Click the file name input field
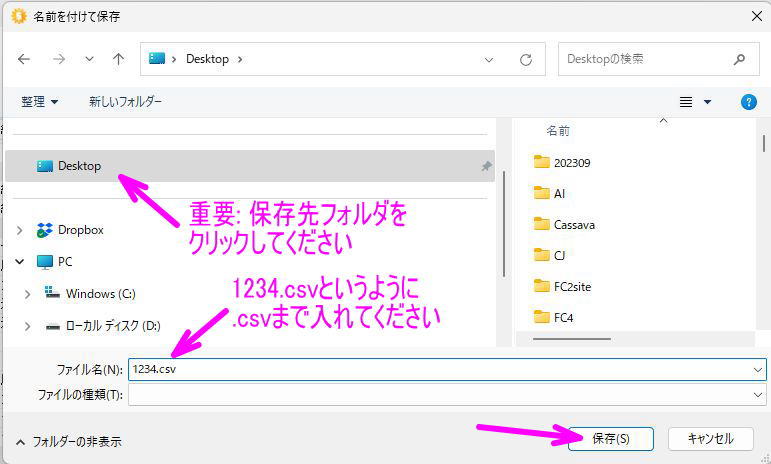The width and height of the screenshot is (771, 464). (x=440, y=369)
